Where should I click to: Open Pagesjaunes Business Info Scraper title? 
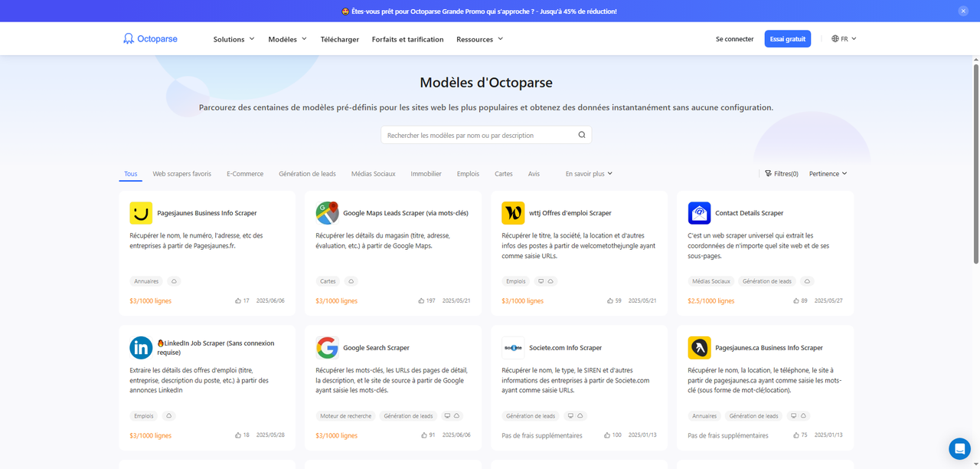pyautogui.click(x=207, y=213)
